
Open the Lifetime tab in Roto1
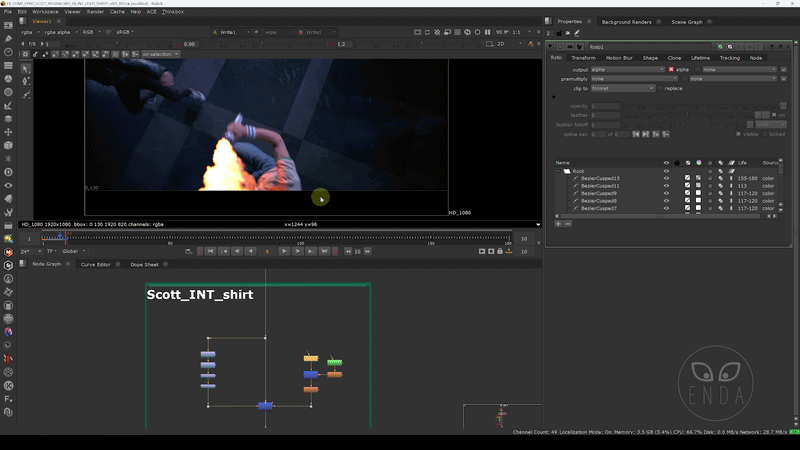(x=700, y=58)
